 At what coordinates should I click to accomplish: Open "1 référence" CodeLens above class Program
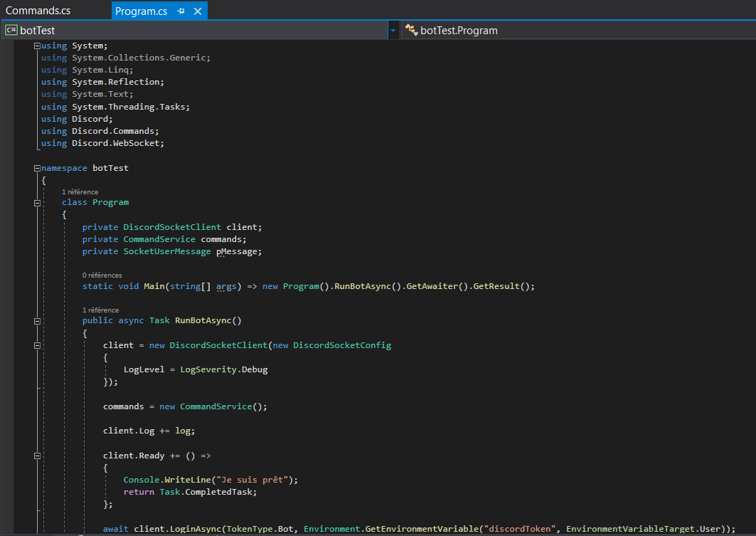point(80,192)
